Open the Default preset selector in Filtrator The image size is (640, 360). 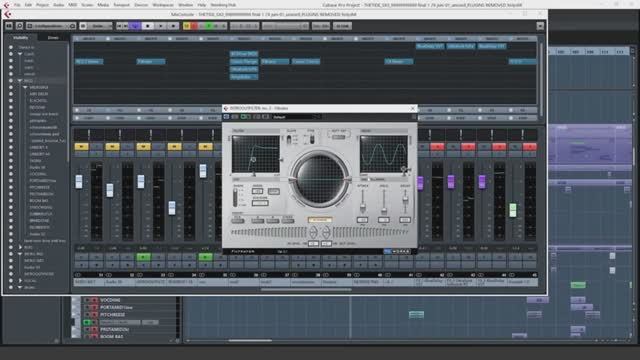tap(296, 117)
